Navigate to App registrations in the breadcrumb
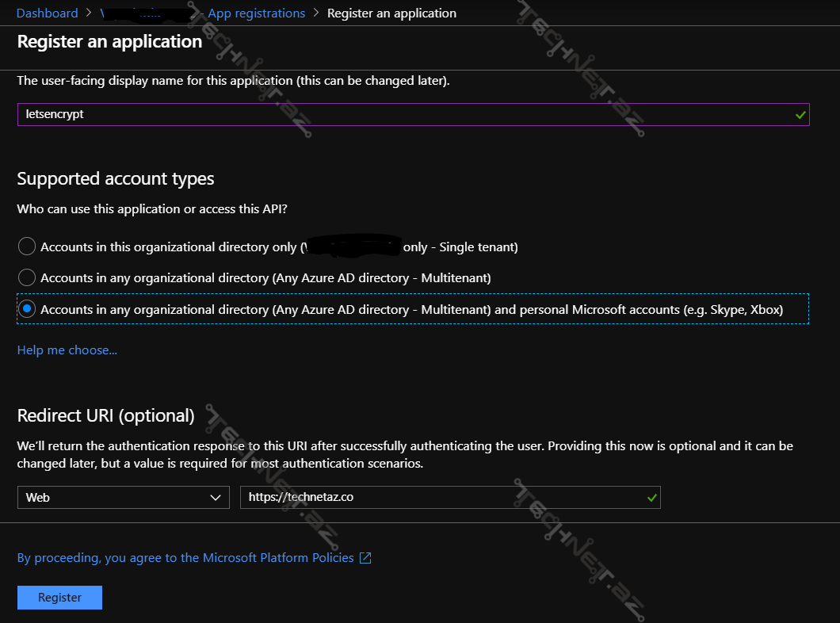The height and width of the screenshot is (623, 840). [256, 13]
